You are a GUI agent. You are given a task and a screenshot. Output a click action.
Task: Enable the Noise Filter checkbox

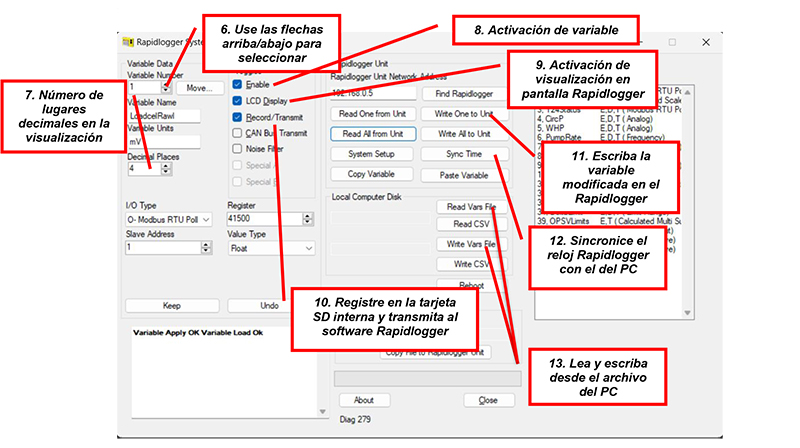tap(237, 148)
